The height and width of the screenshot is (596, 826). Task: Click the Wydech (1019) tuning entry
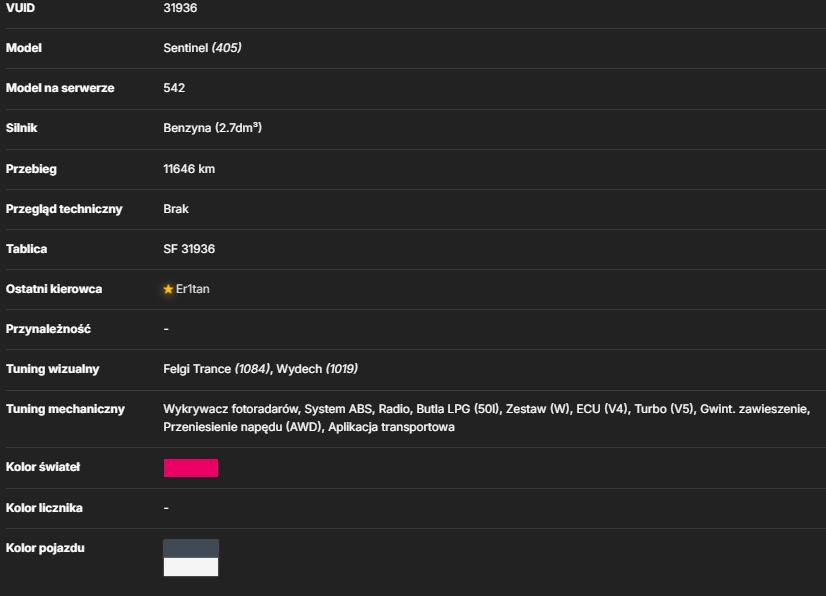coord(317,369)
